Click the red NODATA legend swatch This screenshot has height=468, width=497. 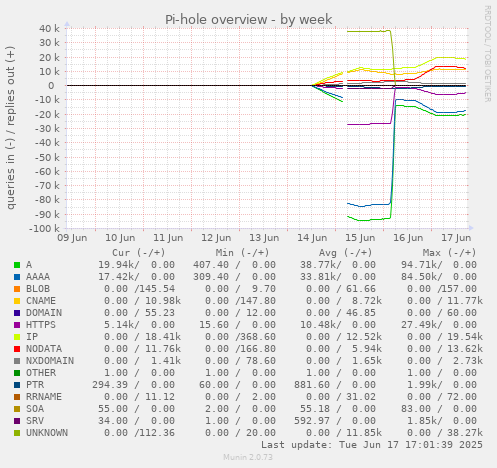tap(17, 349)
